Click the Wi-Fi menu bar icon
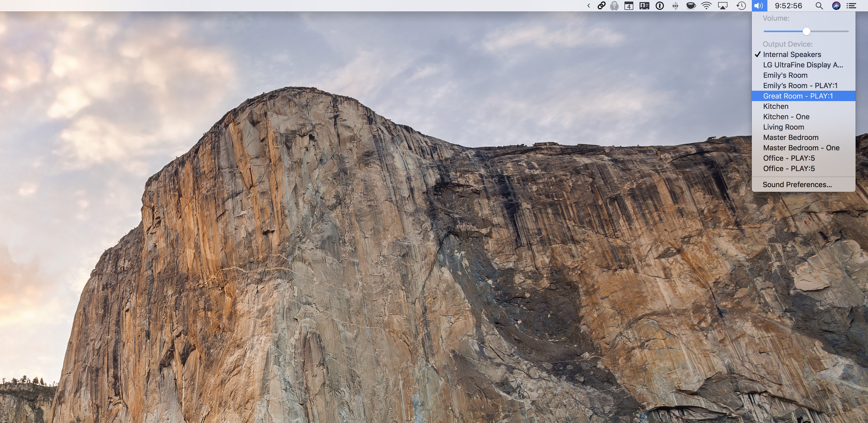The height and width of the screenshot is (423, 868). click(x=706, y=6)
